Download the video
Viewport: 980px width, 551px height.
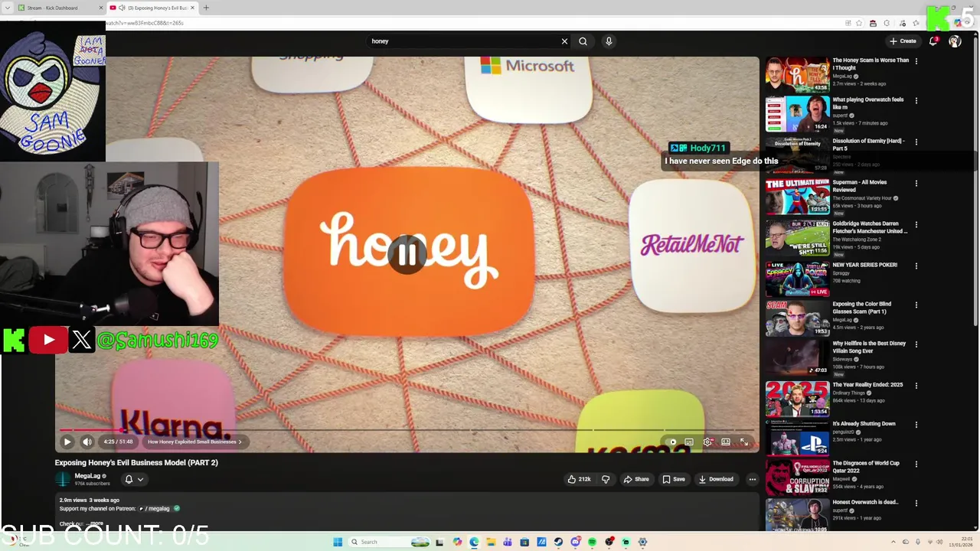coord(716,479)
